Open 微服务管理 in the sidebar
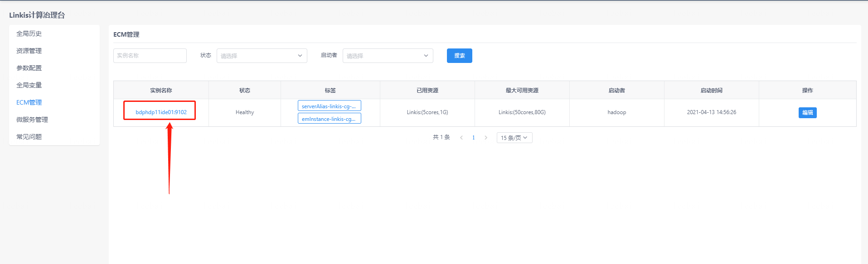This screenshot has height=264, width=868. 32,120
